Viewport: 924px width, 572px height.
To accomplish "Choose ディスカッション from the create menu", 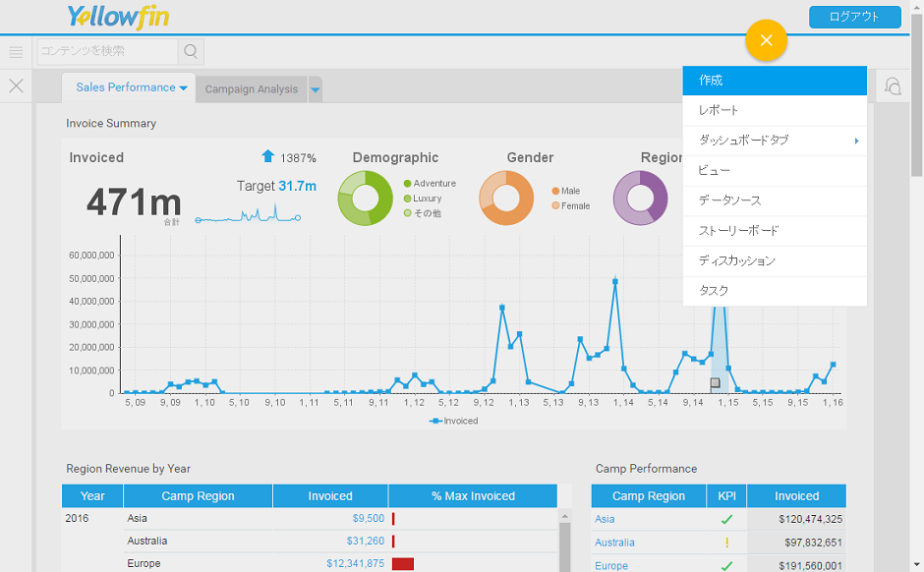I will pos(775,261).
